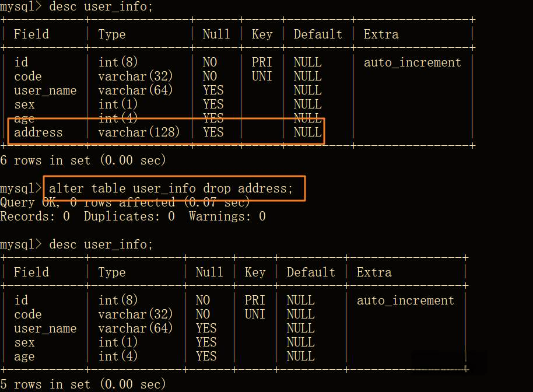Click int(1) type in second table
The width and height of the screenshot is (533, 392).
[x=118, y=342]
